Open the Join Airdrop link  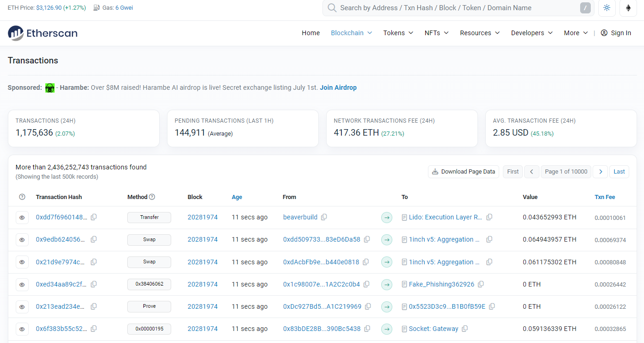(338, 87)
